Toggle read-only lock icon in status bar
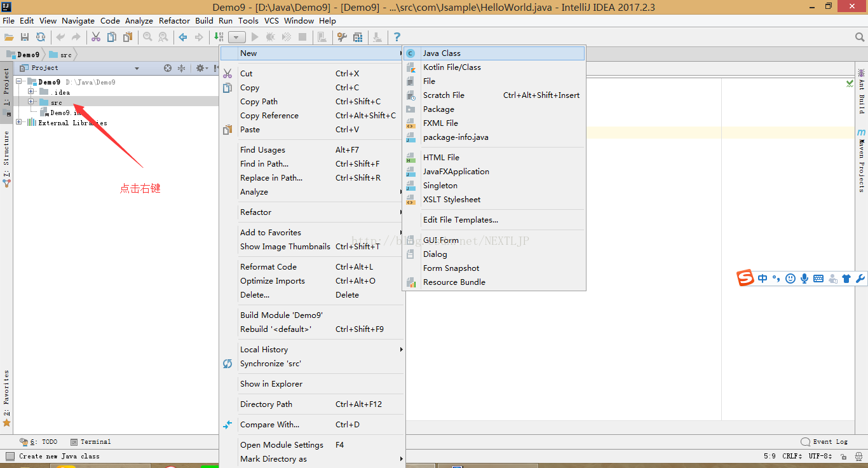This screenshot has height=468, width=868. pos(843,457)
